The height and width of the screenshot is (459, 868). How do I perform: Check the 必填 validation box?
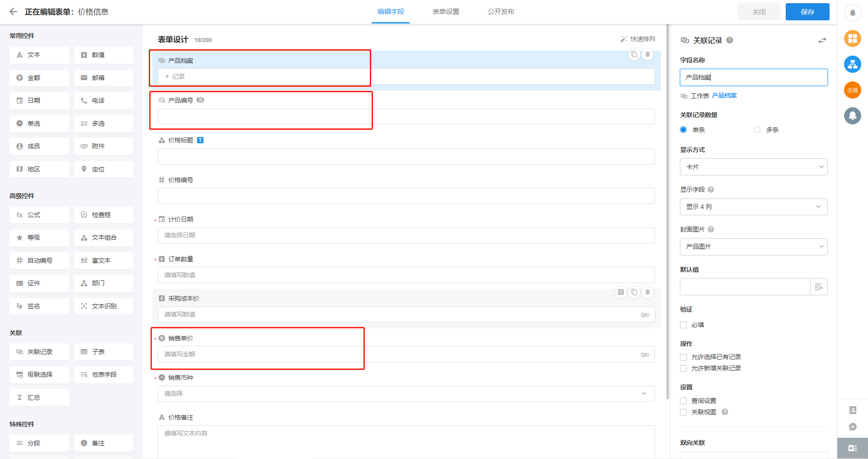point(684,325)
